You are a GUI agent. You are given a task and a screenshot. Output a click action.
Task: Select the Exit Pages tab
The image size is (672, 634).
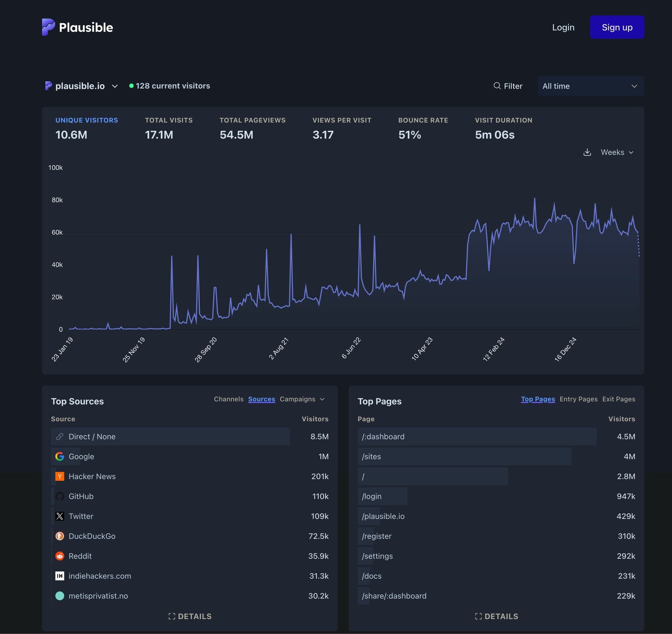pyautogui.click(x=618, y=399)
